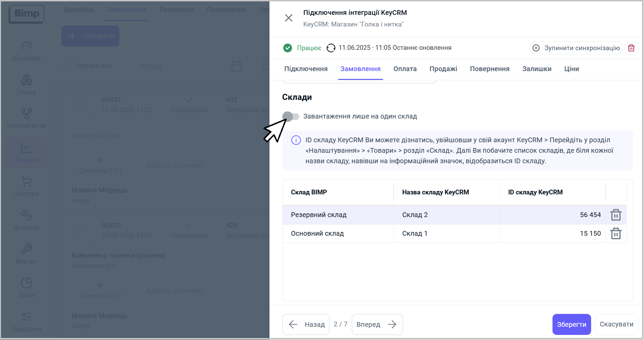Go back with the Назад button
The height and width of the screenshot is (340, 644).
pos(306,324)
